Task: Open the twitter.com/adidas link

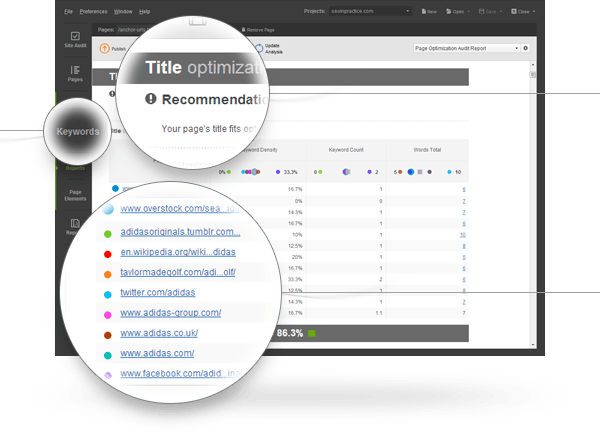Action: [158, 292]
